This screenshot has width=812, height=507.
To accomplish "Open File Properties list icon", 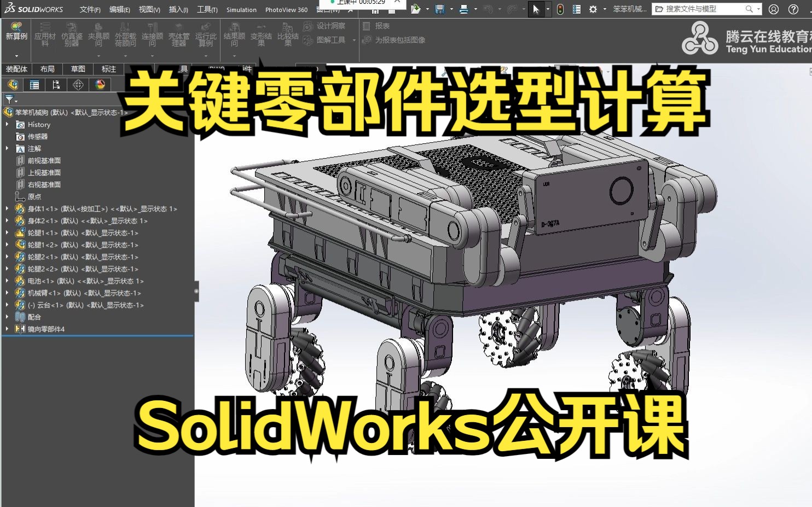I will coord(577,9).
